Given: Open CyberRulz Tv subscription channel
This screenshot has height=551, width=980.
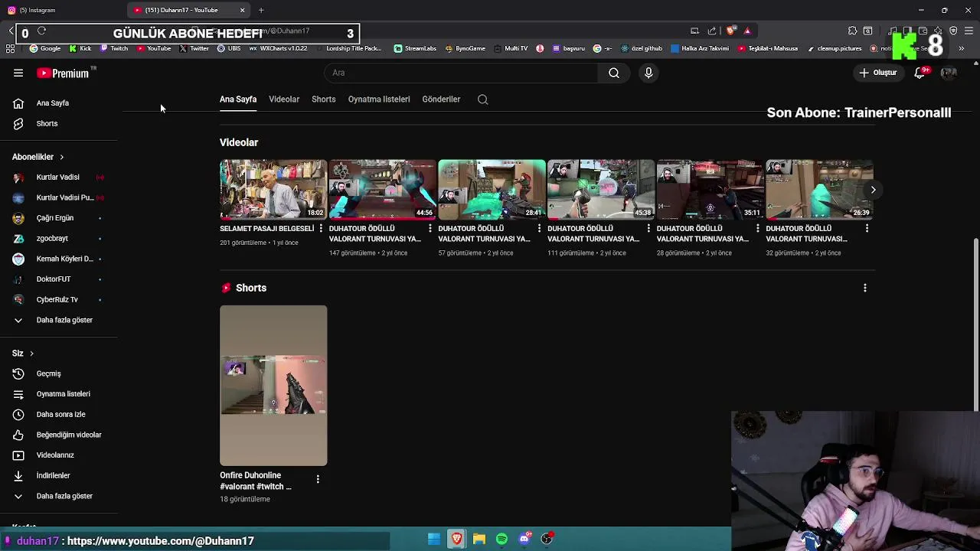Looking at the screenshot, I should 59,299.
